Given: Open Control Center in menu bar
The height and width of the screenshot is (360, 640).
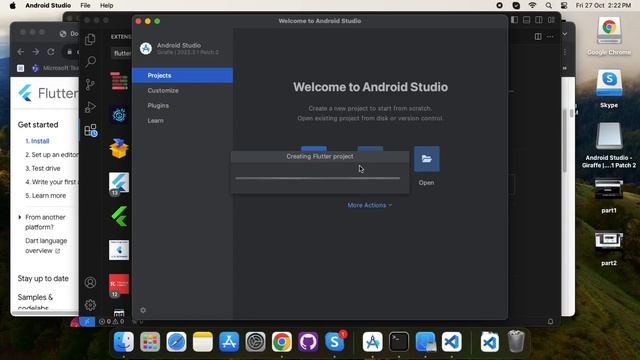Looking at the screenshot, I should click(x=564, y=5).
